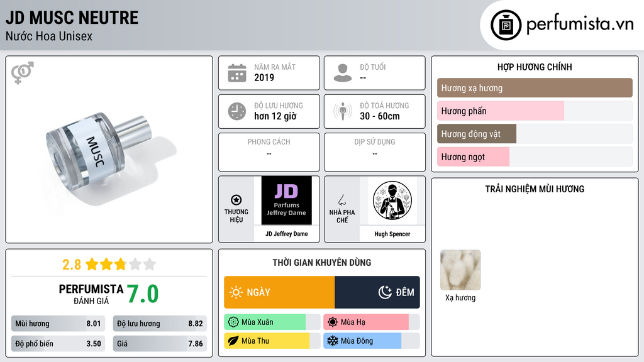
Task: Click the PHONG CÁCH style card
Action: point(269,152)
